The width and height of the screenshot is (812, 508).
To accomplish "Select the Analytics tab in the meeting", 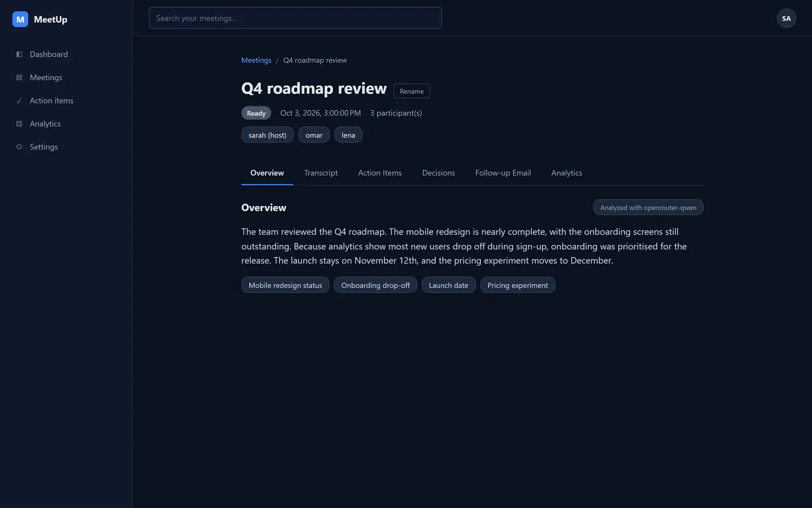I will pyautogui.click(x=566, y=173).
